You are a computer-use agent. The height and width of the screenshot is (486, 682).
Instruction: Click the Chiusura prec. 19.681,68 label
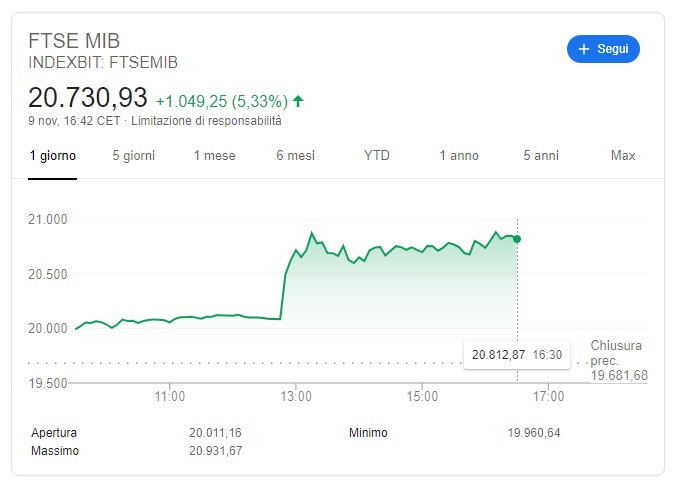pos(619,360)
